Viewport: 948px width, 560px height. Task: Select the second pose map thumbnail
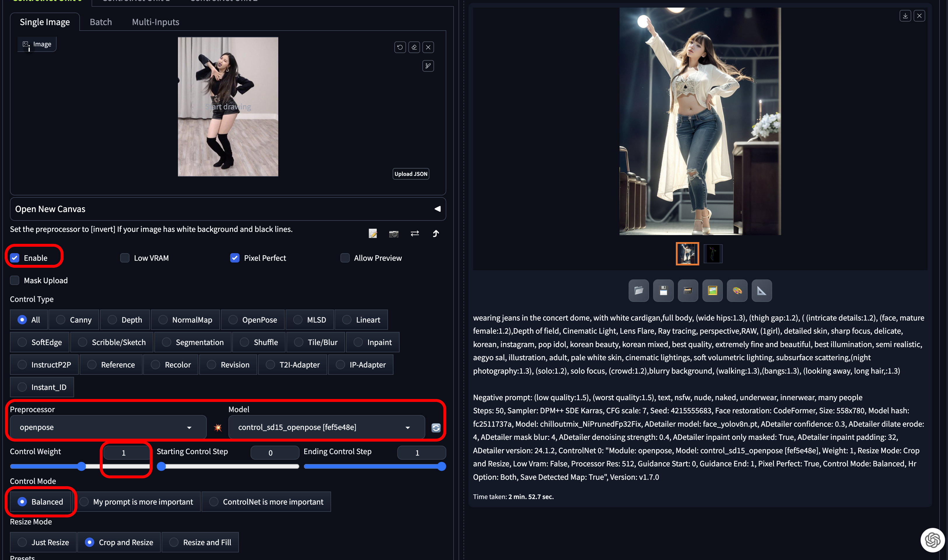point(713,253)
